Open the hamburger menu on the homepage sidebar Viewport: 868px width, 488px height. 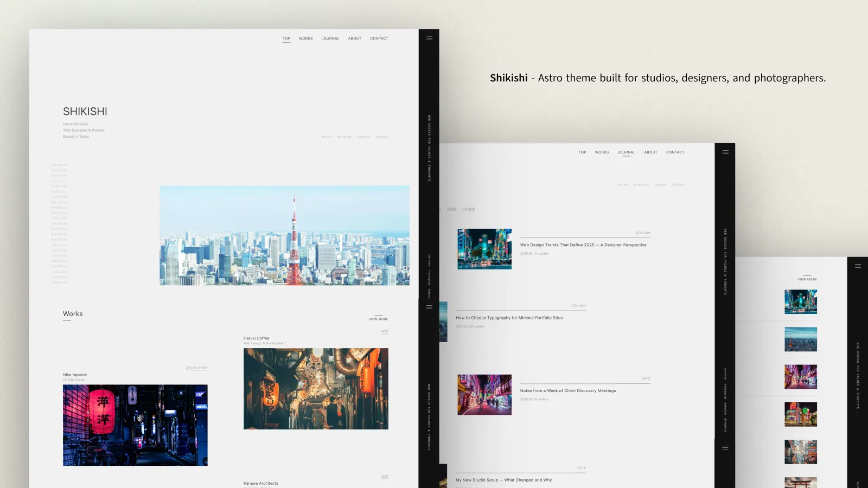429,38
